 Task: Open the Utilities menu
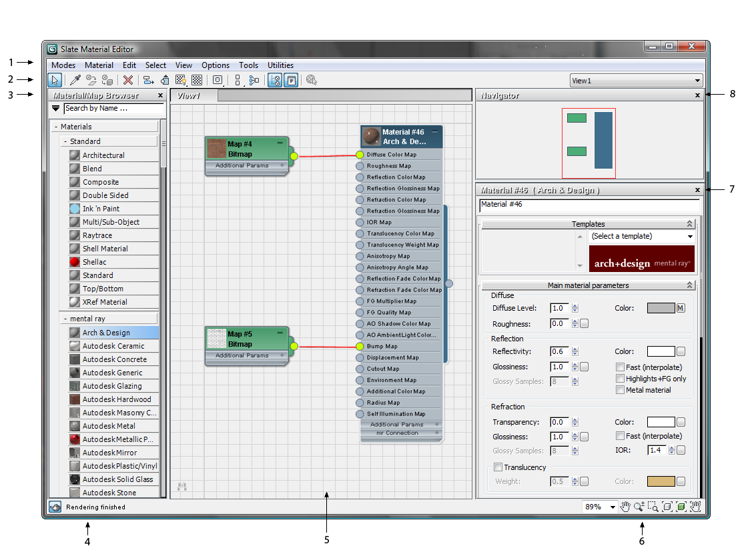(x=280, y=65)
